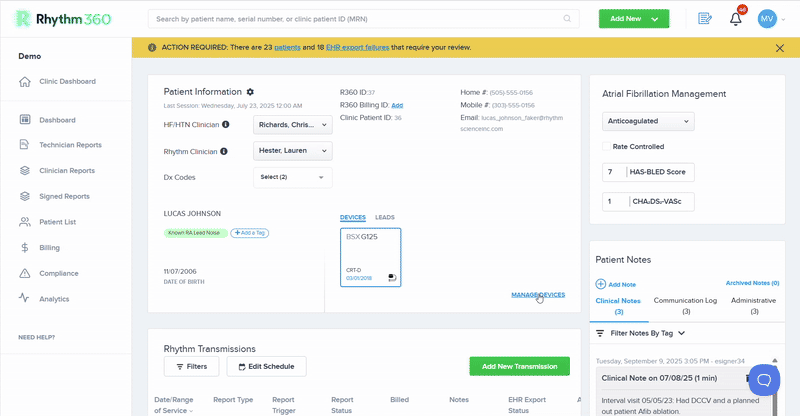Click the Add New Transmission button

click(519, 366)
